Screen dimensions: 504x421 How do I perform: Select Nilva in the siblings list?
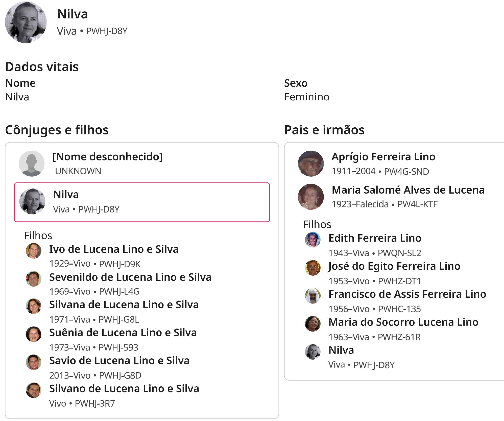click(341, 350)
